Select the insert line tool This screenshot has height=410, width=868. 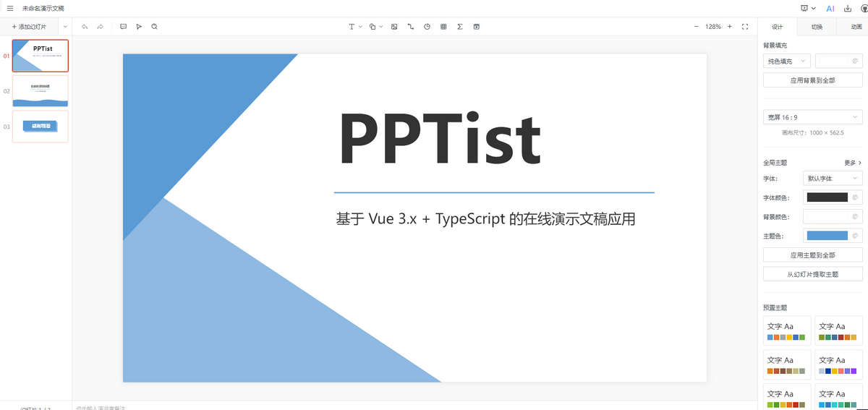pyautogui.click(x=411, y=26)
